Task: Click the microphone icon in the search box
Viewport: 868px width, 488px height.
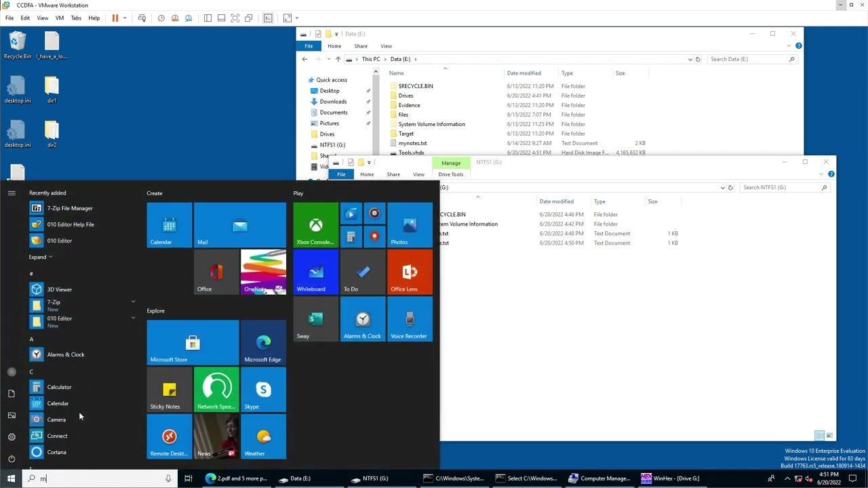Action: pos(168,479)
